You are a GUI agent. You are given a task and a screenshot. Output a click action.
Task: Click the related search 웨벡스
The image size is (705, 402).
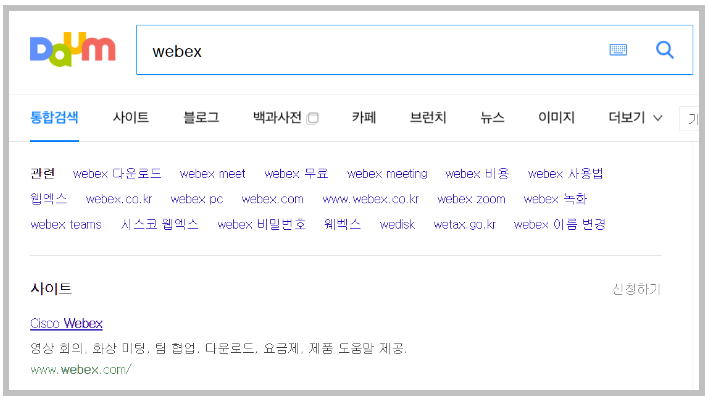(x=343, y=224)
